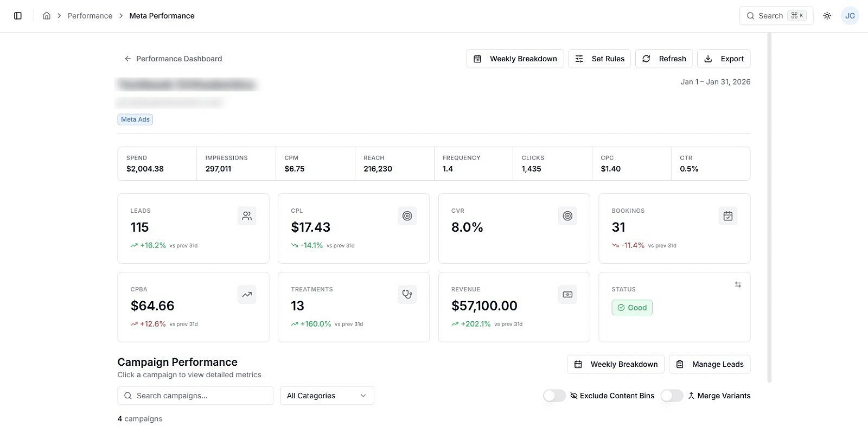
Task: Go back to Performance Dashboard
Action: [173, 59]
